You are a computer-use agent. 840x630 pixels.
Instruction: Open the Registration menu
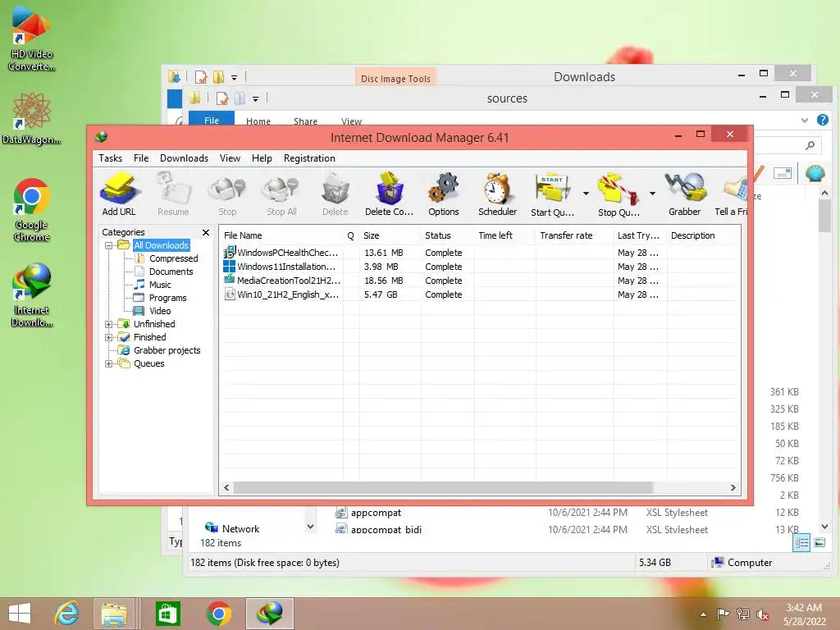click(x=309, y=158)
